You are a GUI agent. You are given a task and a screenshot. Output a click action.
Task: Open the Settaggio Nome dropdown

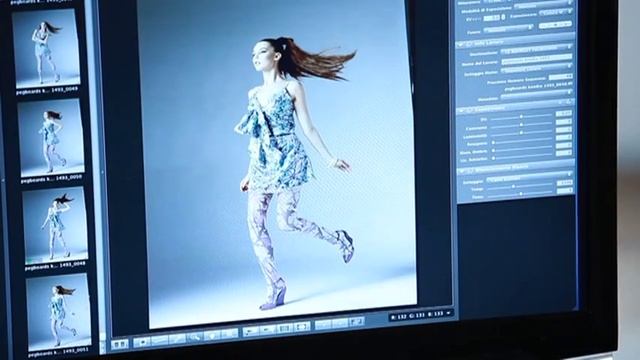[x=536, y=69]
